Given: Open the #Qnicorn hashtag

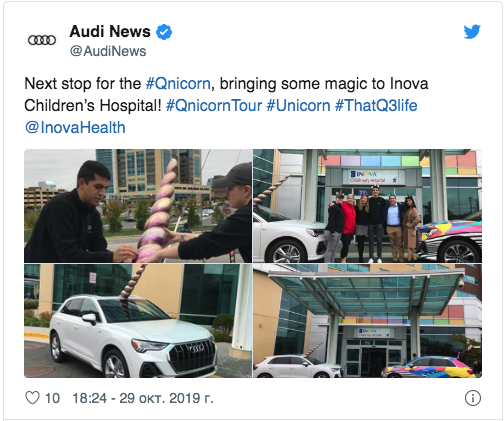Looking at the screenshot, I should point(178,84).
